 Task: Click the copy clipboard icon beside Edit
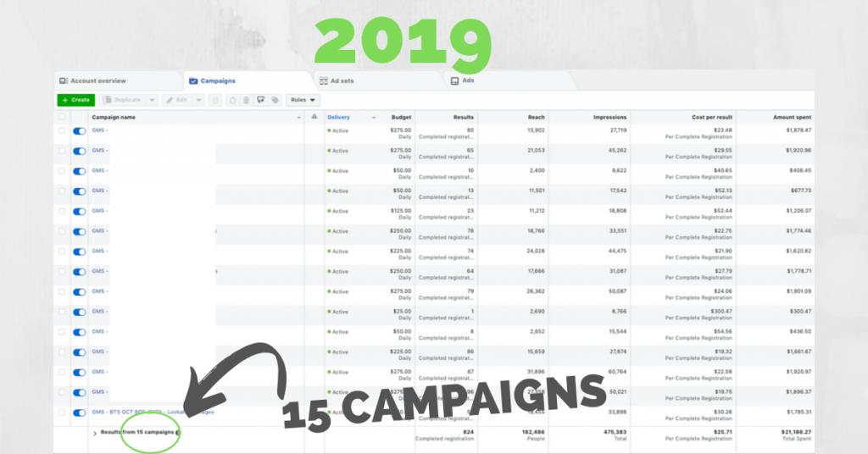pyautogui.click(x=217, y=100)
